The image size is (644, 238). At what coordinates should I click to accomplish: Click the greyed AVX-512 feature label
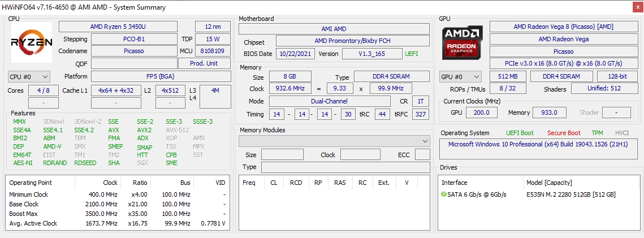tap(177, 130)
